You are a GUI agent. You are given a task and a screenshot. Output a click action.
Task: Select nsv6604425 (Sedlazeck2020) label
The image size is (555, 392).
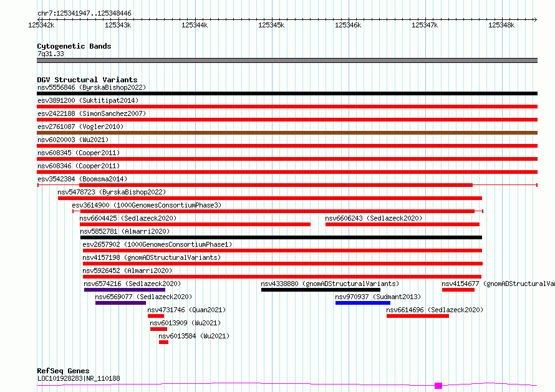click(128, 218)
